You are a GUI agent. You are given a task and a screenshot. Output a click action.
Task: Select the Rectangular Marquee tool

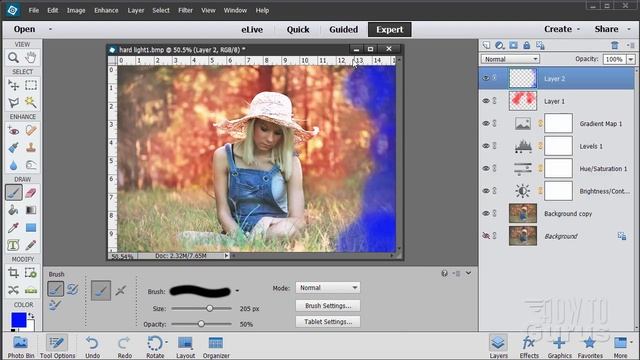pyautogui.click(x=31, y=85)
